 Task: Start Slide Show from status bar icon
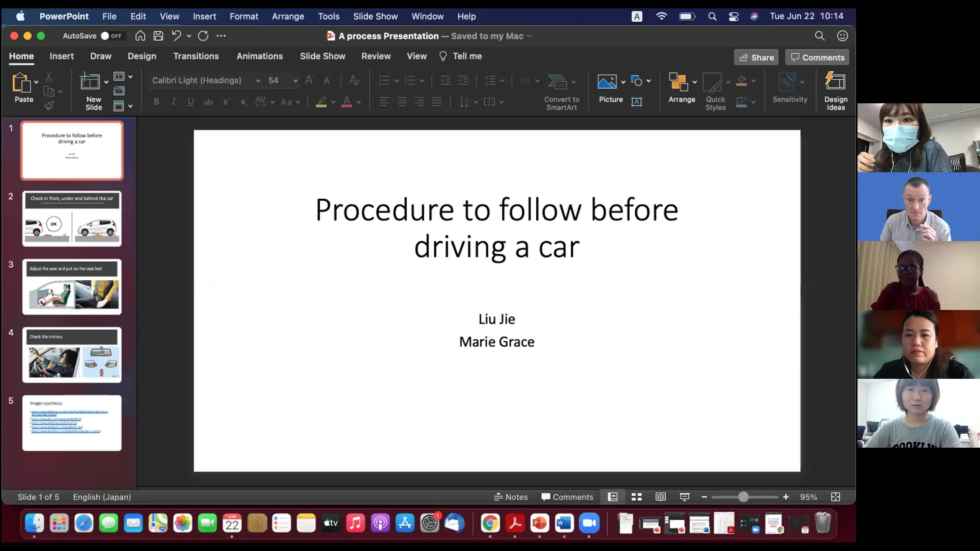684,497
